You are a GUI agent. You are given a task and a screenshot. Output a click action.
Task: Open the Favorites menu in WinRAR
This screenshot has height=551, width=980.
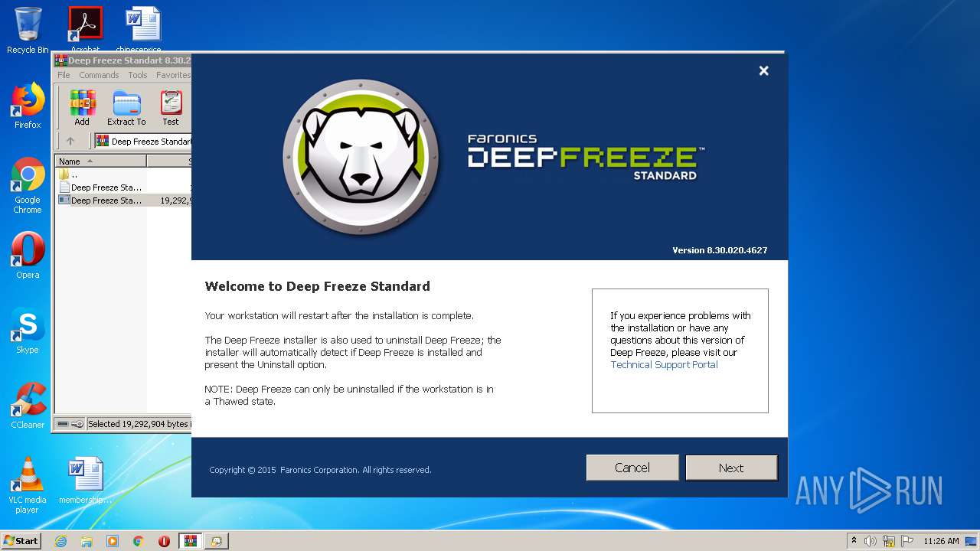tap(173, 75)
